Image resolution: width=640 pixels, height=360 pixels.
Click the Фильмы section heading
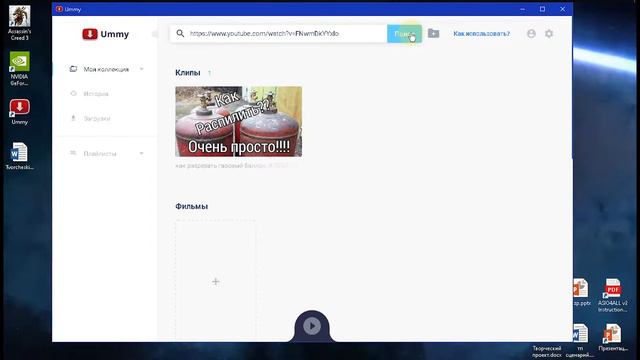[191, 207]
